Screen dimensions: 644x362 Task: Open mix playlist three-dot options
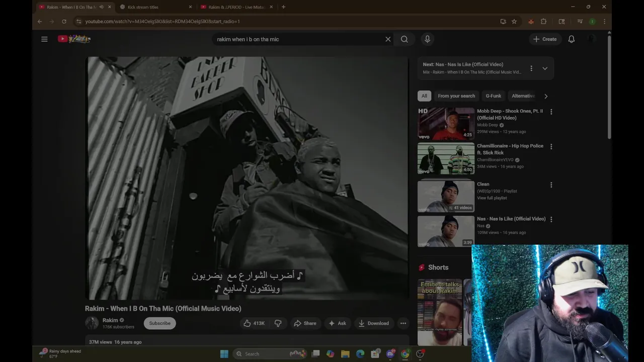tap(531, 68)
